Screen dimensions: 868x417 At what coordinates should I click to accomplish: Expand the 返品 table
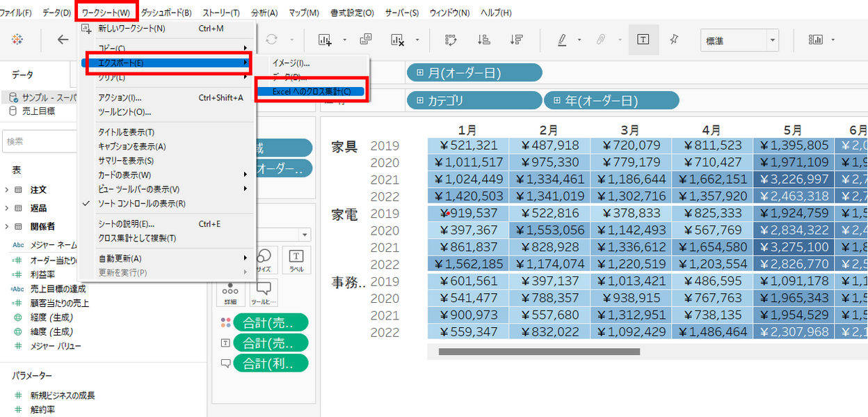coord(7,208)
